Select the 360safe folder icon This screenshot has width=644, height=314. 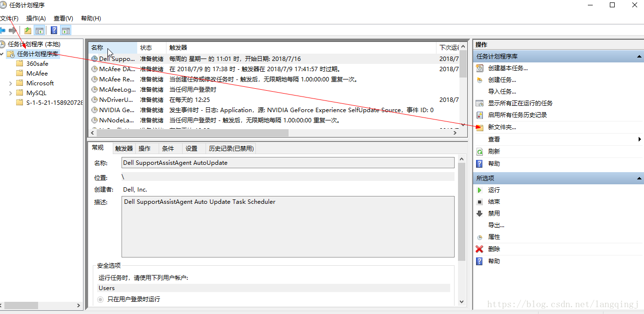click(20, 64)
